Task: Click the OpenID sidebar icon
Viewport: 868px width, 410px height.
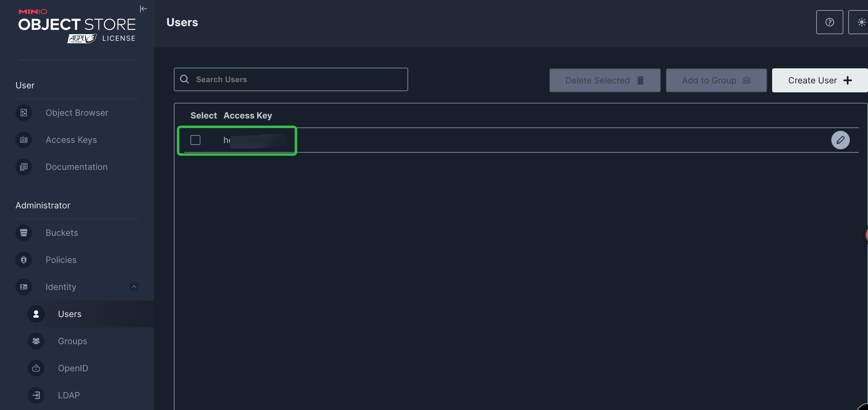Action: 36,368
